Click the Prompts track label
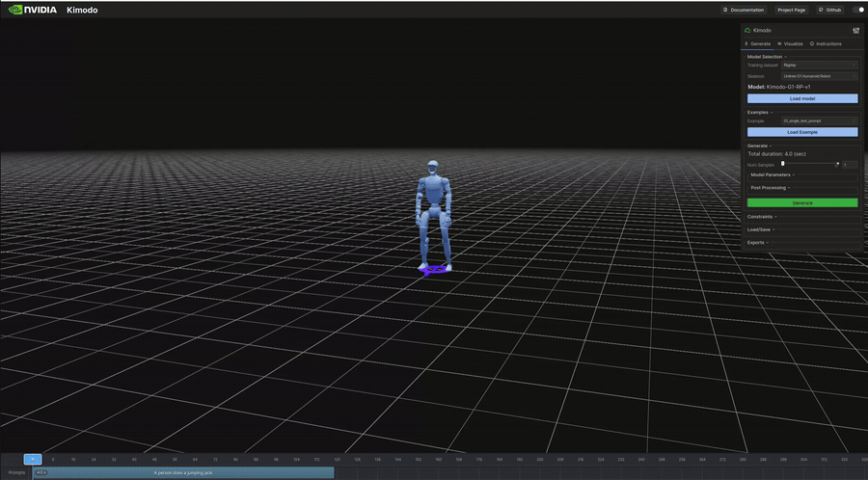868x480 pixels. click(x=16, y=473)
